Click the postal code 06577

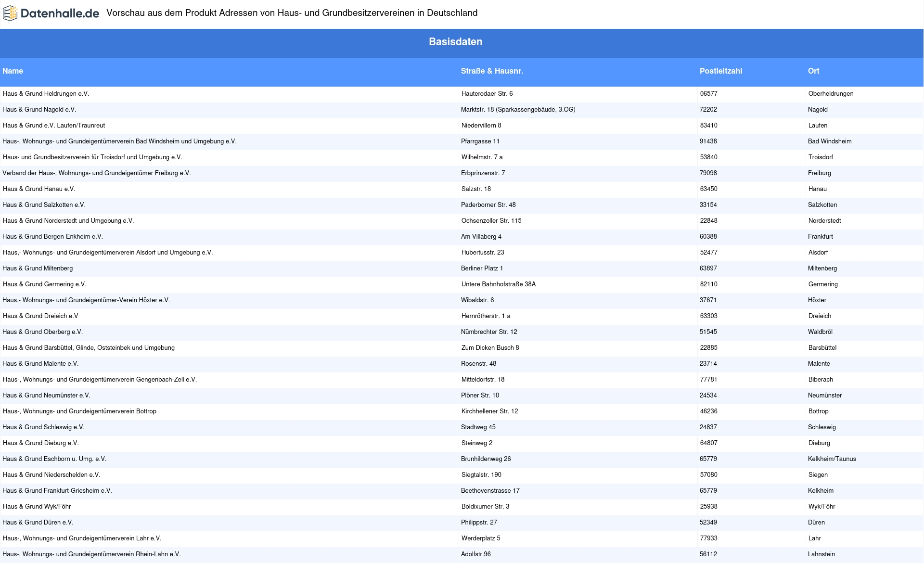[x=708, y=94]
